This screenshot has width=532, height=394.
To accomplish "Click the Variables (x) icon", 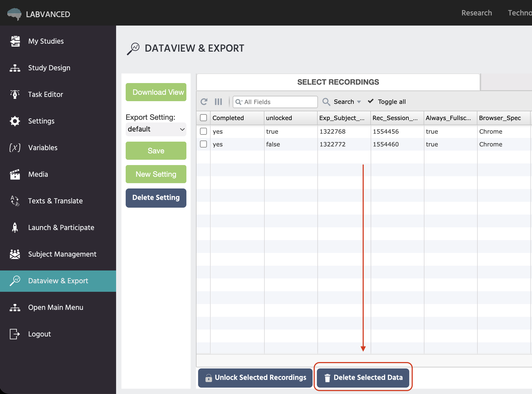I will pyautogui.click(x=15, y=147).
